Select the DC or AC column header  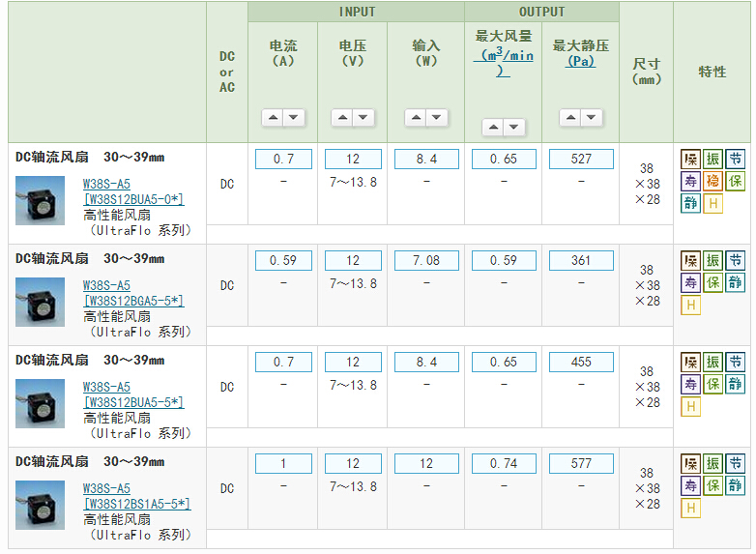point(227,72)
